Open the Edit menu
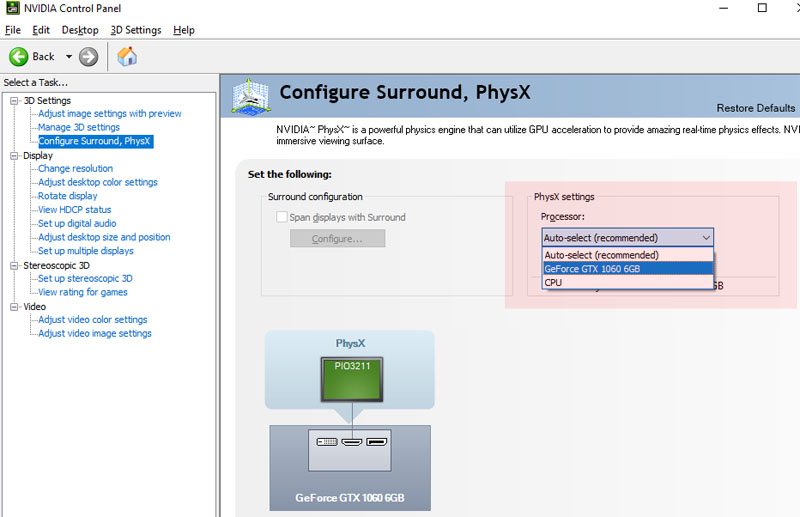Image resolution: width=800 pixels, height=517 pixels. (x=41, y=30)
